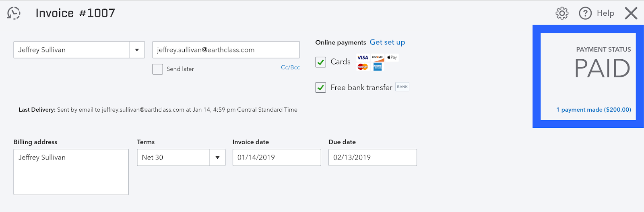644x212 pixels.
Task: Click the Due date field
Action: [x=372, y=158]
